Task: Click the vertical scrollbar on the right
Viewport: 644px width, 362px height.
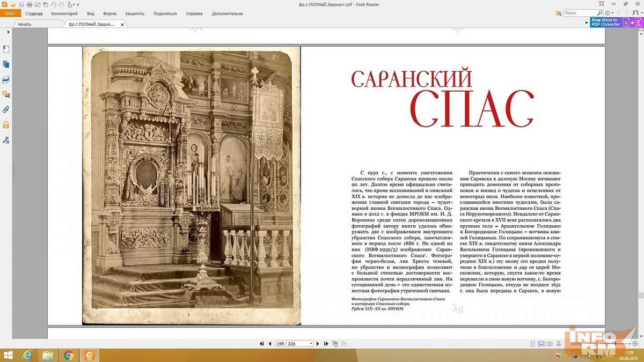Action: click(641, 182)
